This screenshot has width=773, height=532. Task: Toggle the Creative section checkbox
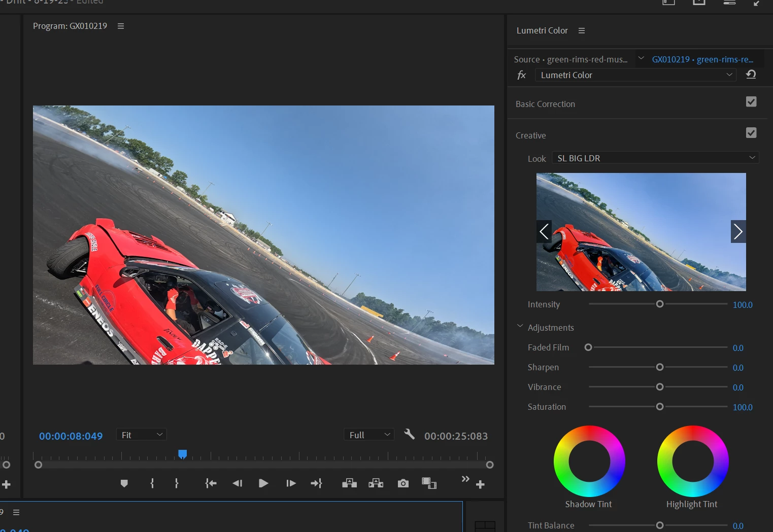751,132
